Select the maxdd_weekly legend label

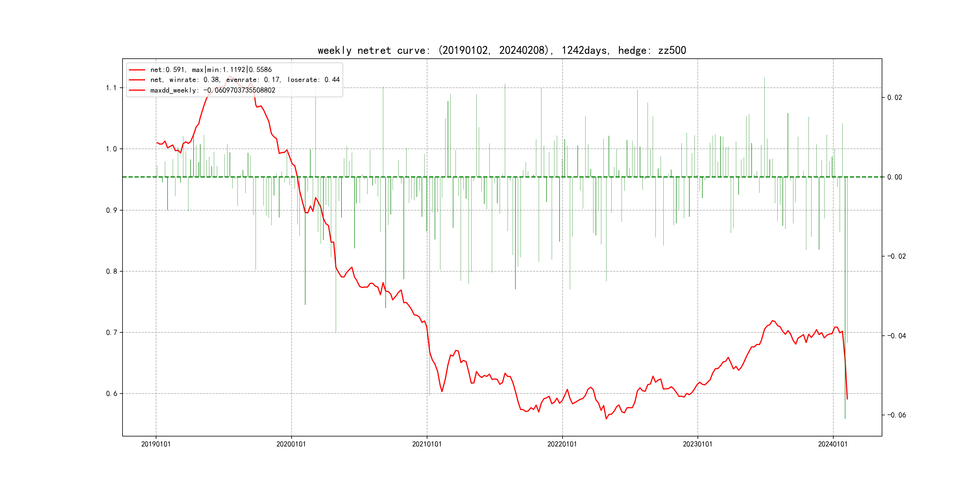[x=212, y=90]
